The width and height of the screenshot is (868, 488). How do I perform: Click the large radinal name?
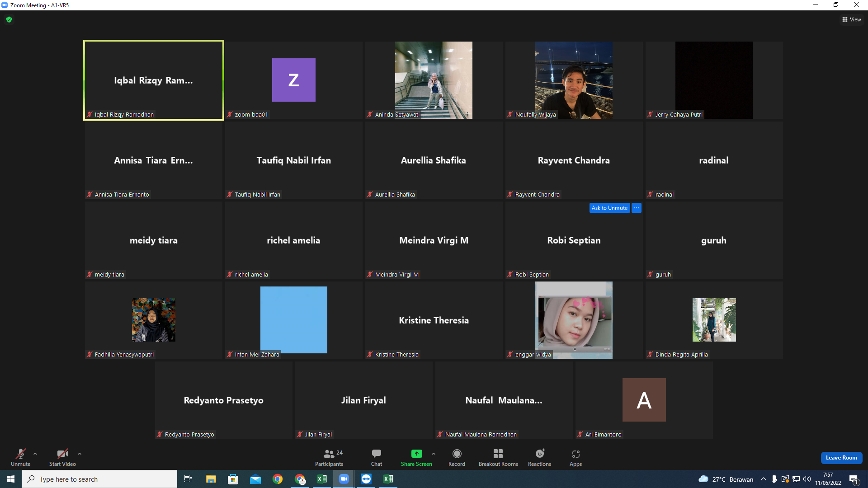(714, 160)
